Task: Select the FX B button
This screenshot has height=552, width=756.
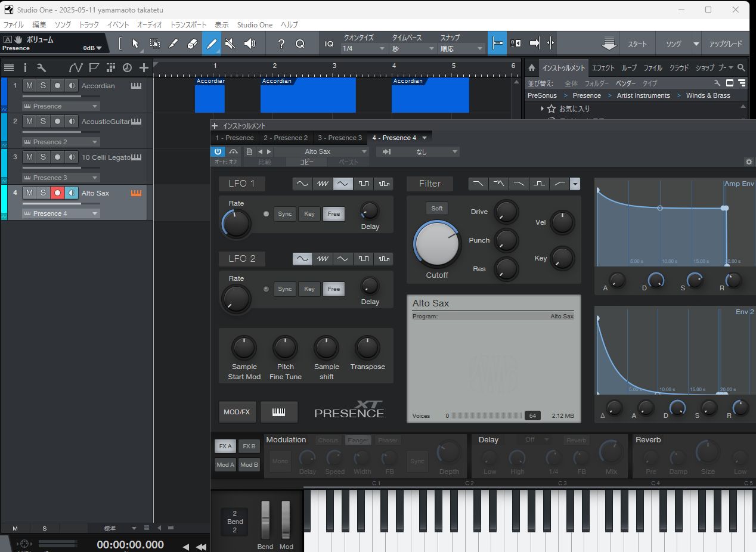Action: [249, 446]
